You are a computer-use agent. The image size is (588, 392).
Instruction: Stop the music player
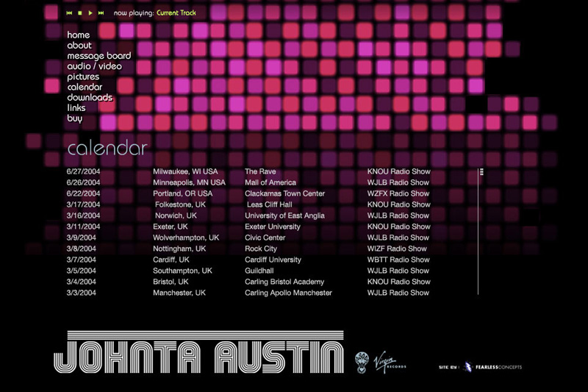79,13
